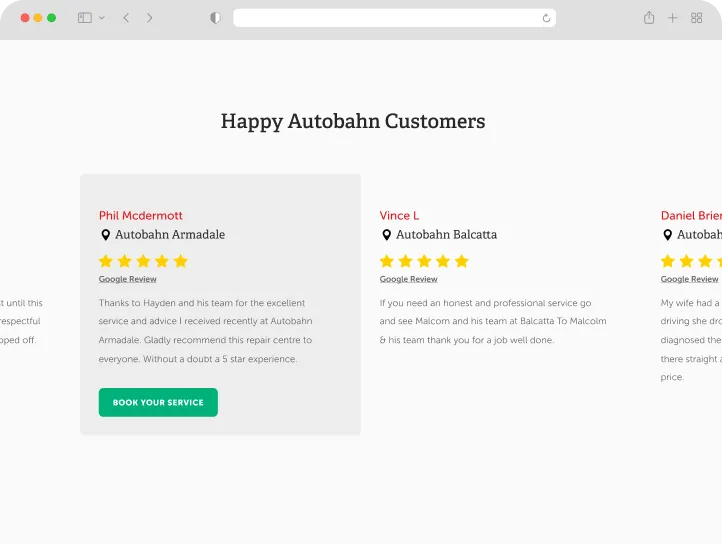722x544 pixels.
Task: Click the Autobahn Balcatta location pin
Action: [x=386, y=235]
